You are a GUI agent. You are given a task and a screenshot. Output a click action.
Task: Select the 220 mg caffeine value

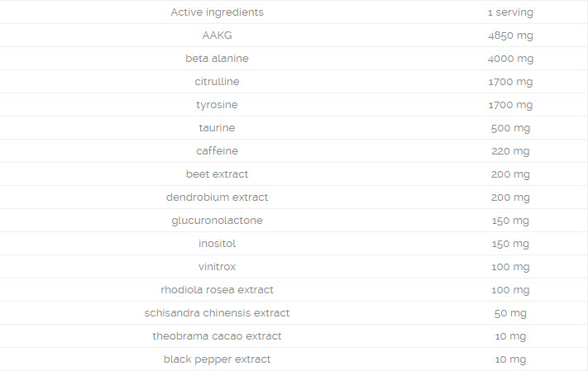[x=510, y=151]
